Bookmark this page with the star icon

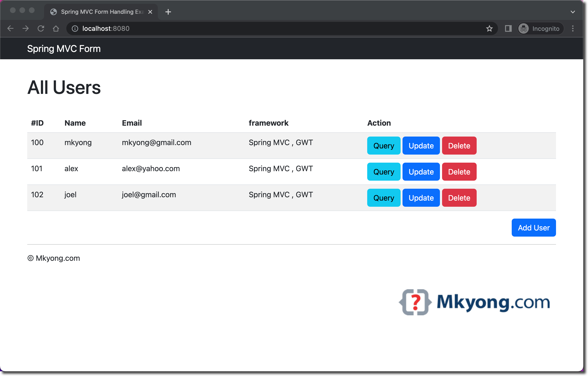tap(489, 28)
